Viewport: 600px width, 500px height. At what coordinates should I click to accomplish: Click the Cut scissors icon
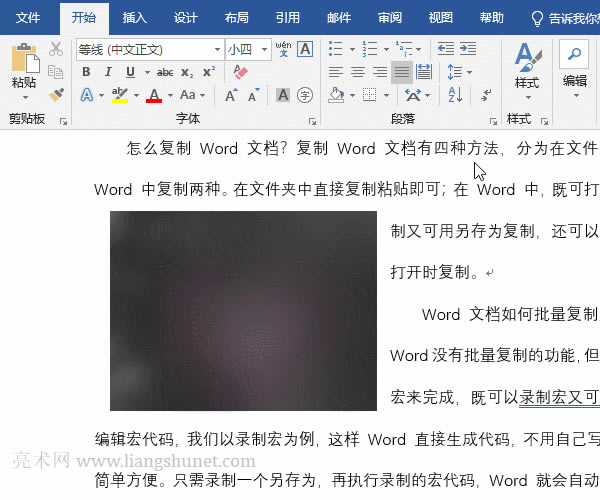(56, 49)
